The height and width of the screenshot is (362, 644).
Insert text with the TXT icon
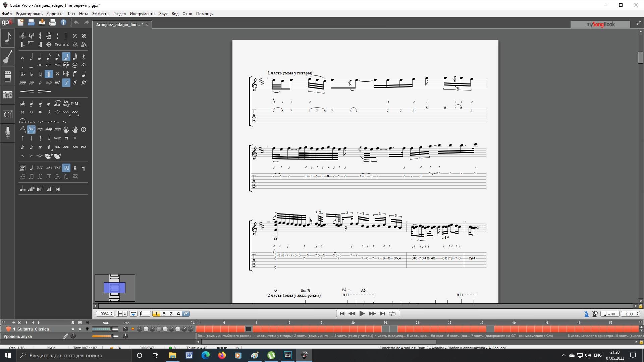coord(57,168)
